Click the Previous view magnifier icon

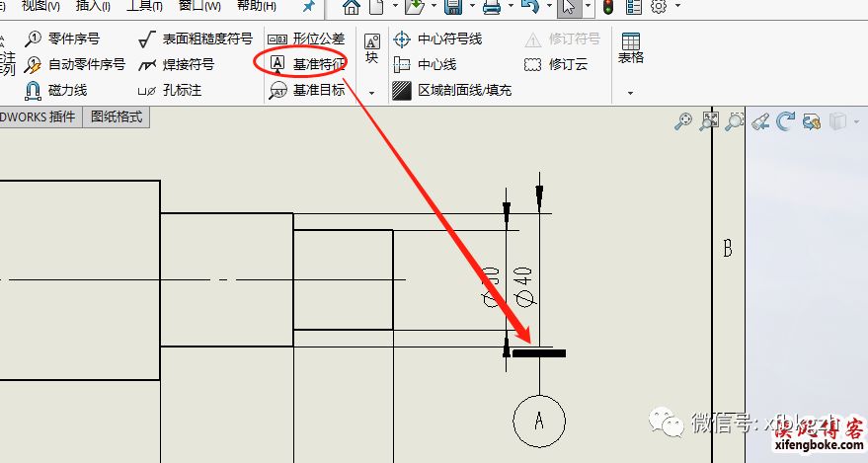[x=735, y=121]
